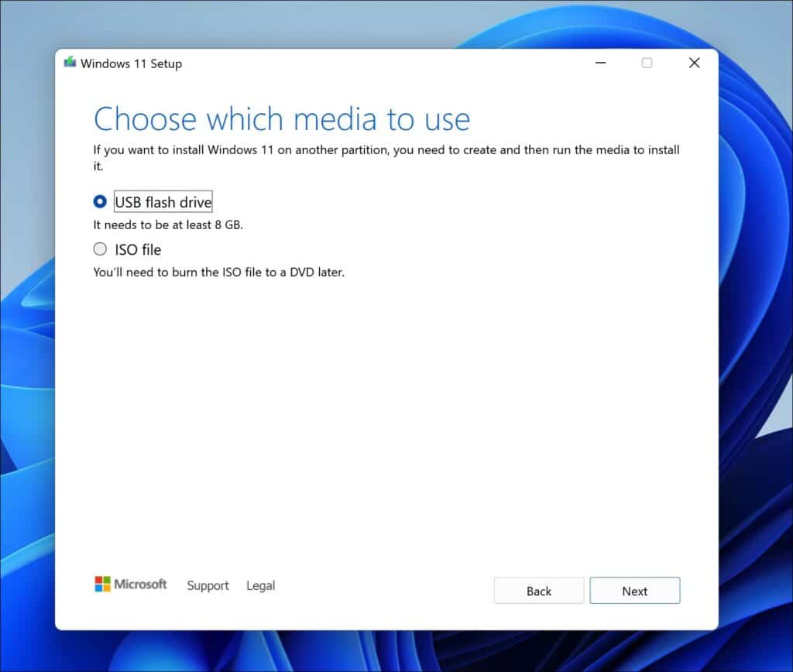The height and width of the screenshot is (672, 793).
Task: Click the 'Windows 11 Setup' title text
Action: pos(131,63)
